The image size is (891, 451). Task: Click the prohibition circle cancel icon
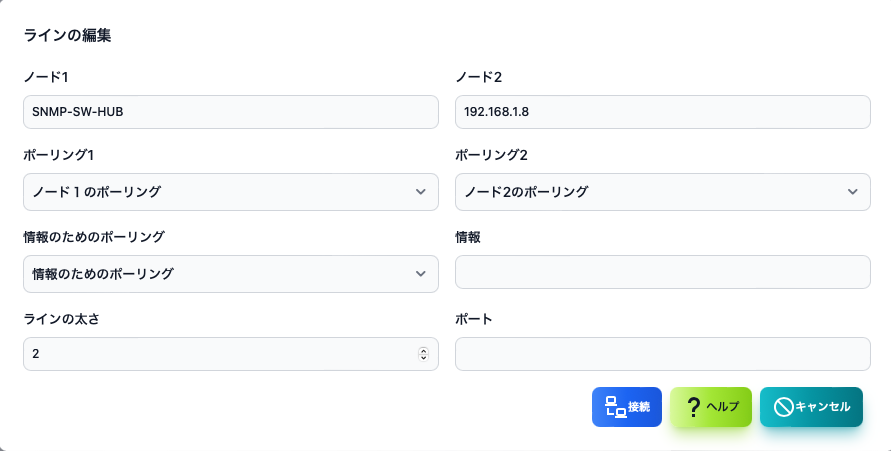(x=783, y=407)
